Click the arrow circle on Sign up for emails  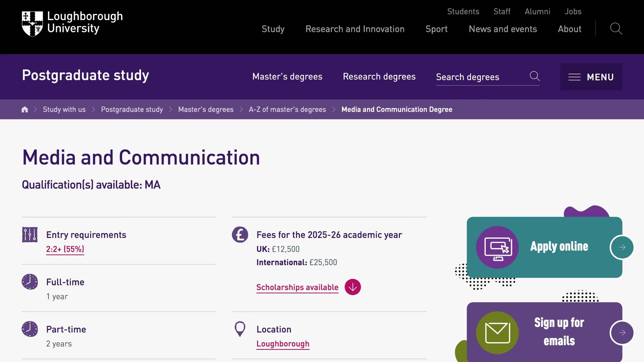(622, 333)
